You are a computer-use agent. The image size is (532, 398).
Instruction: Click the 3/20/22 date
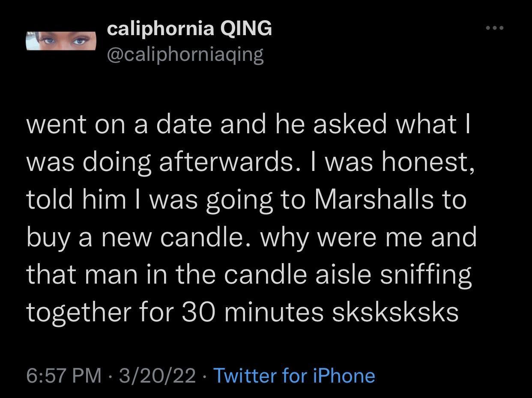click(157, 375)
